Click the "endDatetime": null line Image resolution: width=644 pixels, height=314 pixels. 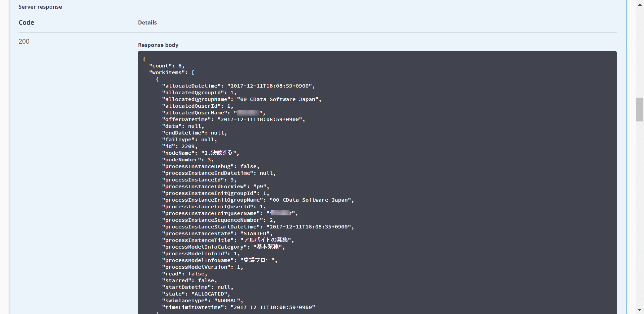point(195,133)
